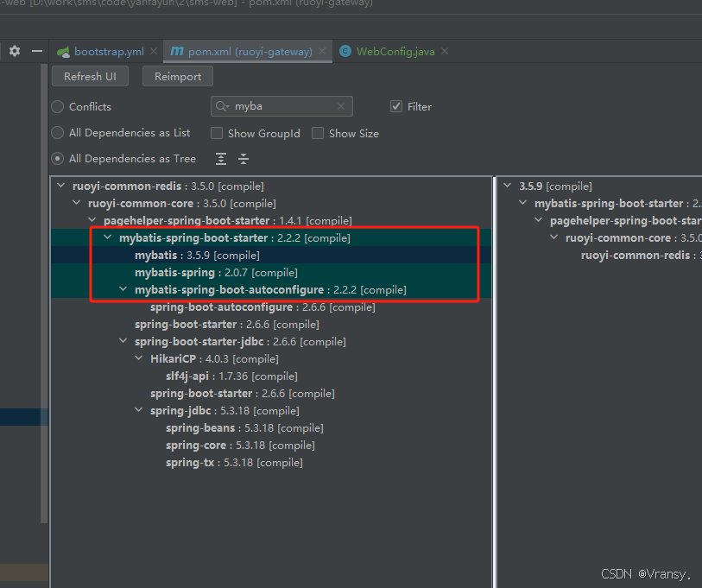702x588 pixels.
Task: Collapse the spring-boot-starter-jdbc node
Action: 122,341
